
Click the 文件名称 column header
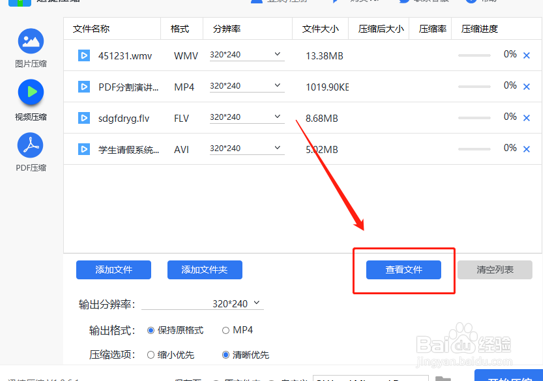click(x=91, y=29)
